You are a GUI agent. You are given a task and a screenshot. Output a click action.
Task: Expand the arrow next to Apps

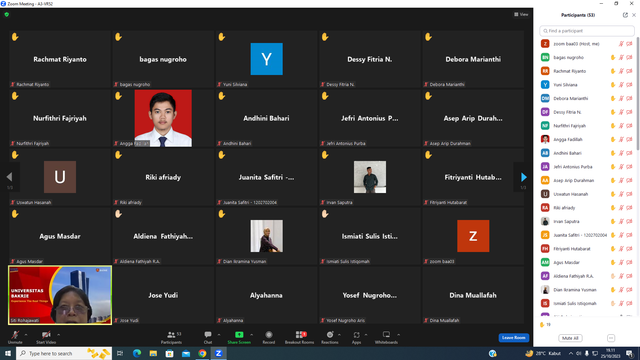coord(366,335)
